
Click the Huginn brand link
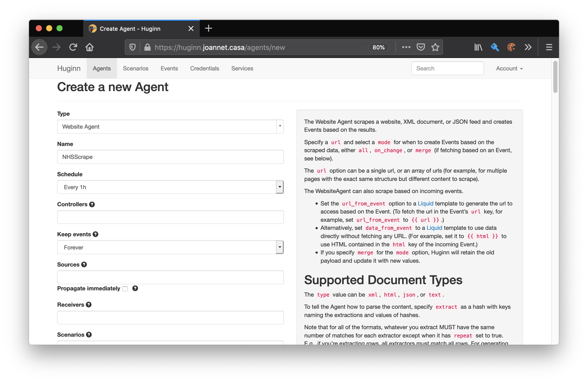[69, 68]
